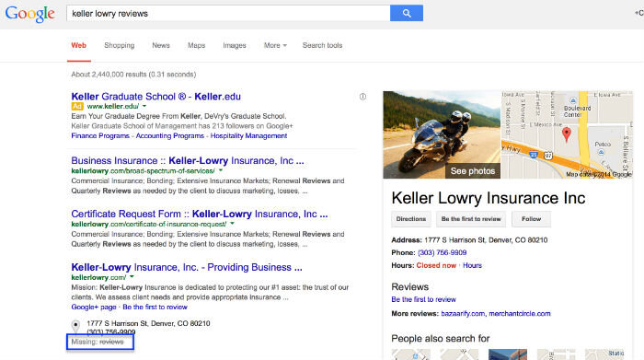The width and height of the screenshot is (644, 360).
Task: Click the blue search magnifier button
Action: 407,13
